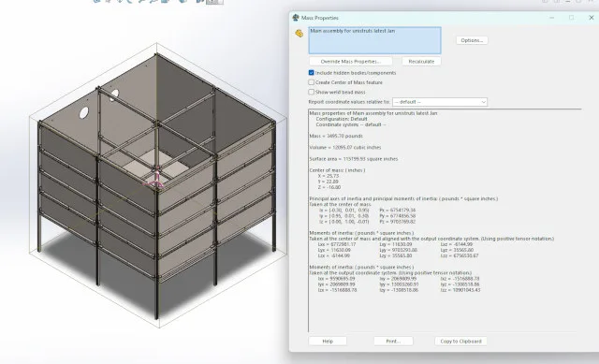Open the Options dialog
The width and height of the screenshot is (599, 364).
point(472,40)
